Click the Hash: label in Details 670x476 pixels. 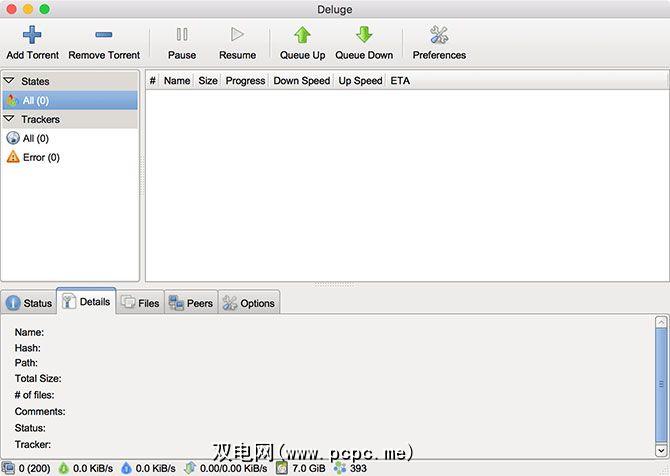tap(27, 348)
